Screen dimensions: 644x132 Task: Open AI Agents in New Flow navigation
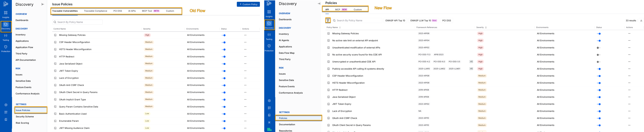284,40
